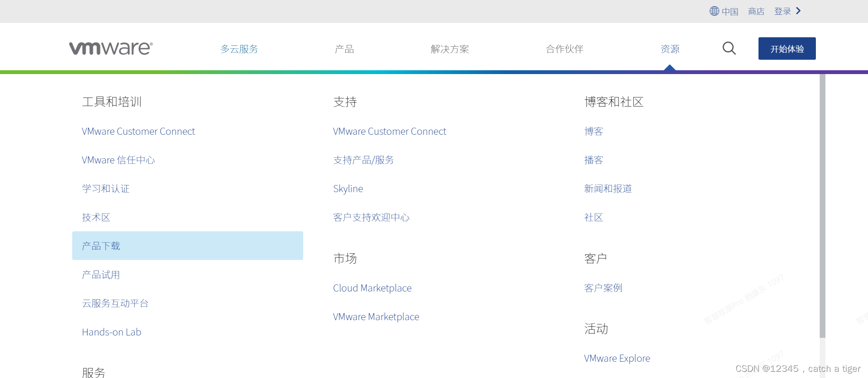Click the 博客和社区 section heading
The height and width of the screenshot is (378, 868).
tap(614, 102)
